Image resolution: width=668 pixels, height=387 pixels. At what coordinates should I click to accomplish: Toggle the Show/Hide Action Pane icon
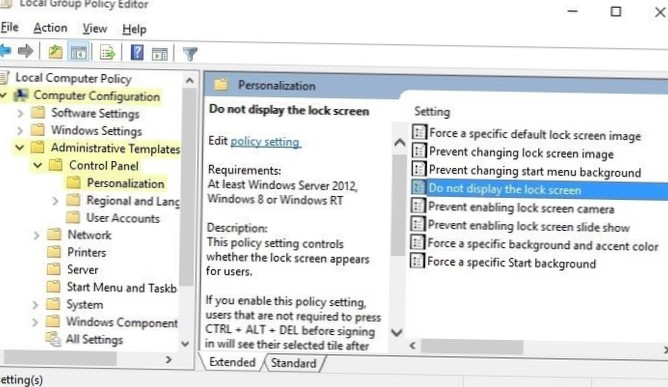pos(160,54)
